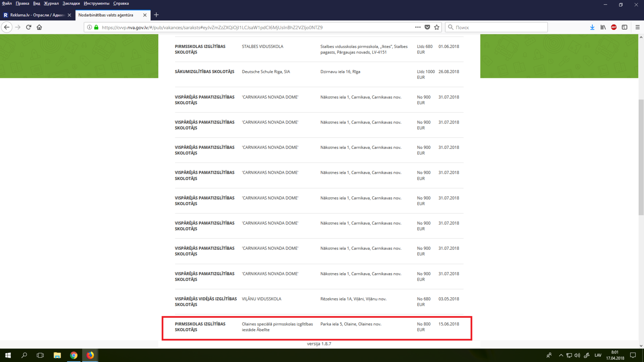Go to the Home page icon
Image resolution: width=644 pixels, height=362 pixels.
[x=39, y=27]
